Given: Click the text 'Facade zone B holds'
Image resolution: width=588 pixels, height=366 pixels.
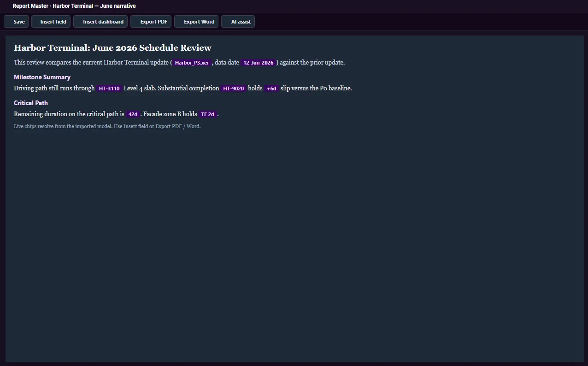Looking at the screenshot, I should click(170, 114).
